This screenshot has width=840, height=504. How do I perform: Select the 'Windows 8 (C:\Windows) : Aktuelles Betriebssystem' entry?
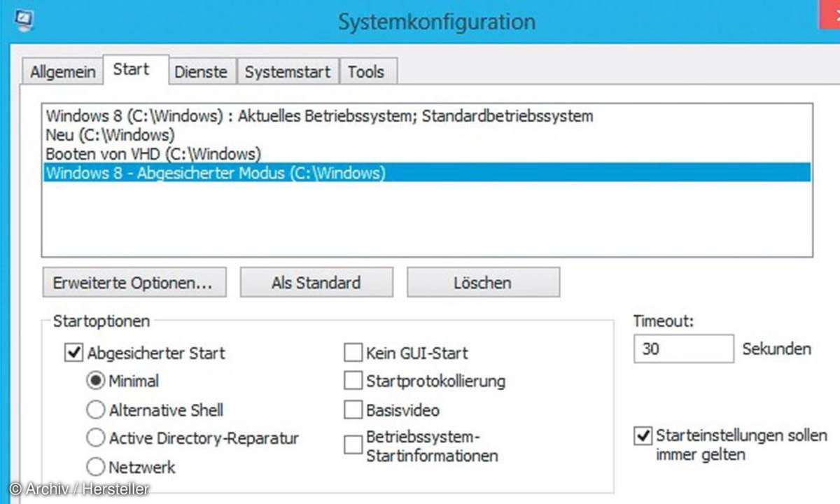pos(427,116)
